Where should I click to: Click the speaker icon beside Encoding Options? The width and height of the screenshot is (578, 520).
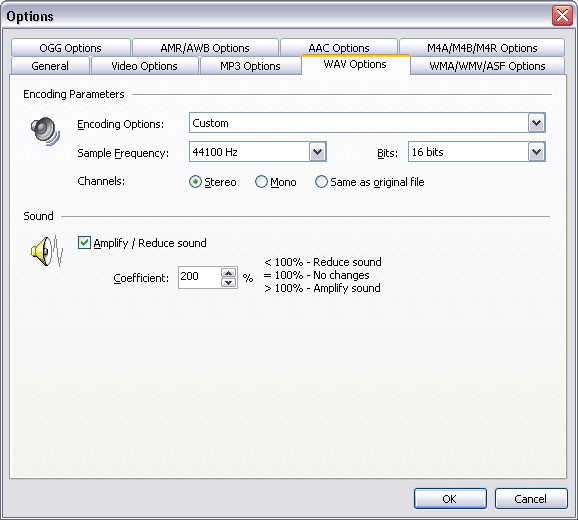[x=45, y=131]
